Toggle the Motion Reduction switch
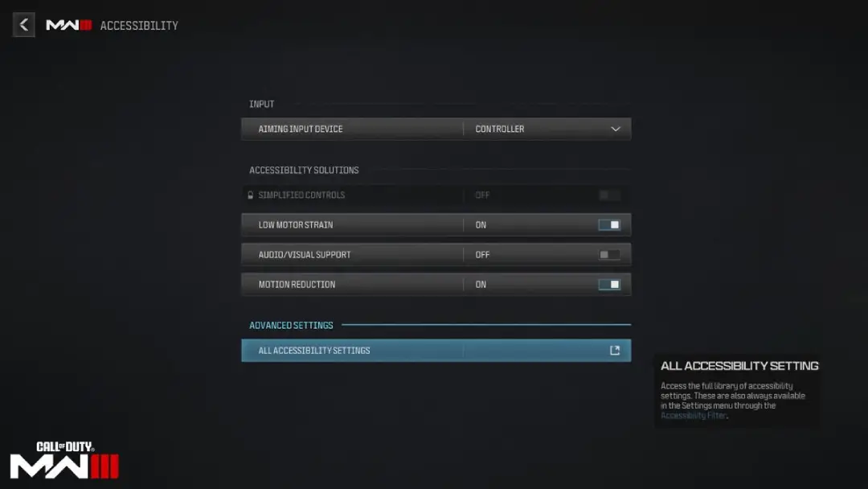868x489 pixels. pyautogui.click(x=609, y=285)
